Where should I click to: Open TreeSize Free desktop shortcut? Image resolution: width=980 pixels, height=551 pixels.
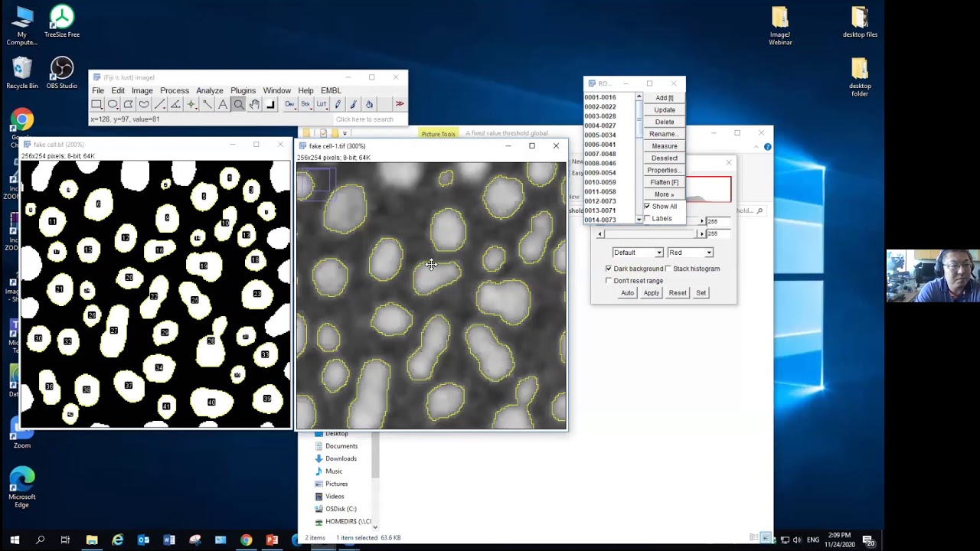(62, 22)
